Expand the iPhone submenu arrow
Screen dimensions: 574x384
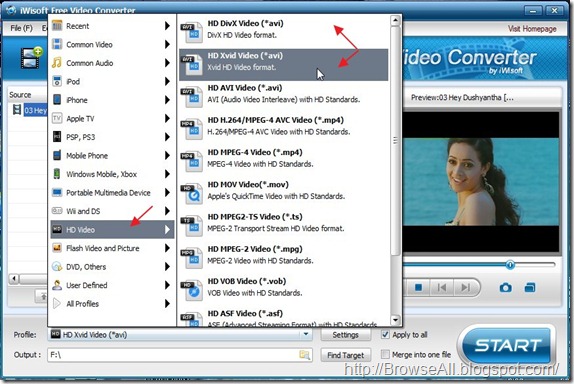(167, 100)
